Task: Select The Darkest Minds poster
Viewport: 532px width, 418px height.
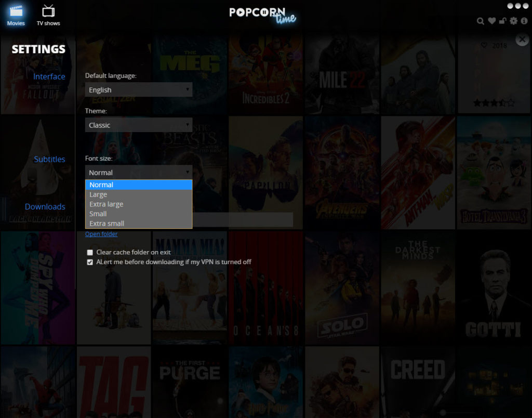Action: pos(418,288)
